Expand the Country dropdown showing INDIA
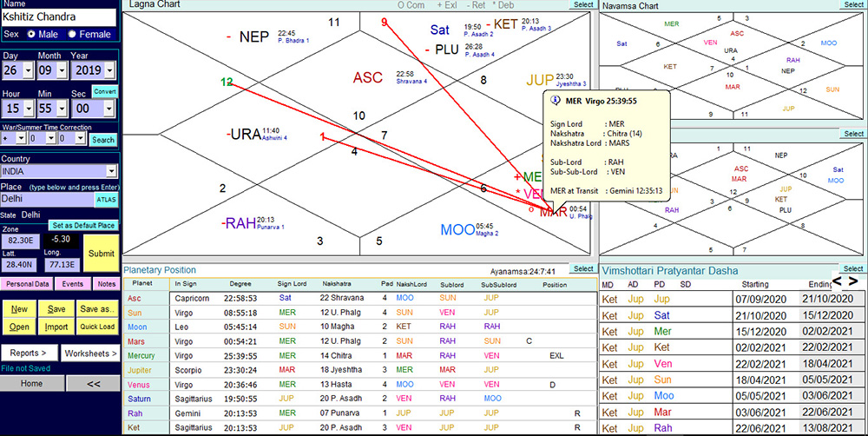 pos(111,172)
